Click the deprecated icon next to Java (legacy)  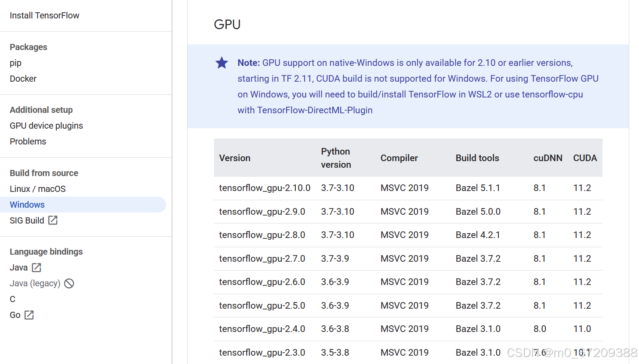click(x=69, y=283)
